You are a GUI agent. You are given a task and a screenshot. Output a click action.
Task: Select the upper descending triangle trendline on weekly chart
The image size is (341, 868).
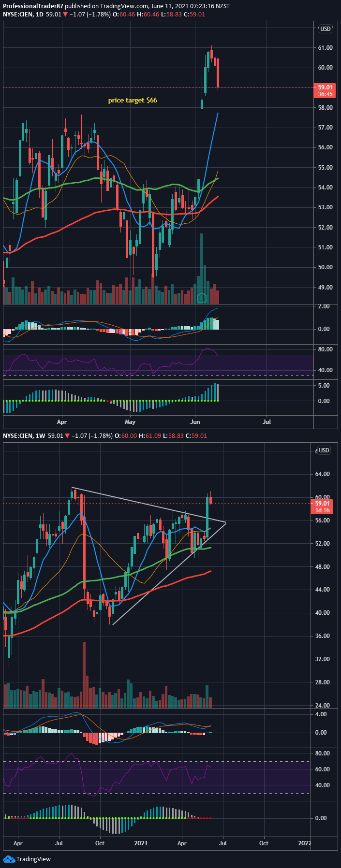coord(148,505)
